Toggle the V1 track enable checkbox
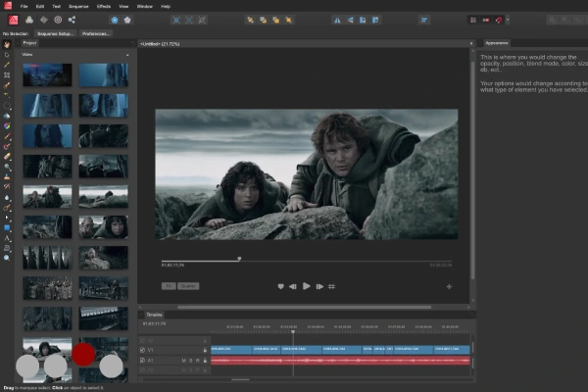This screenshot has height=392, width=588. [142, 350]
